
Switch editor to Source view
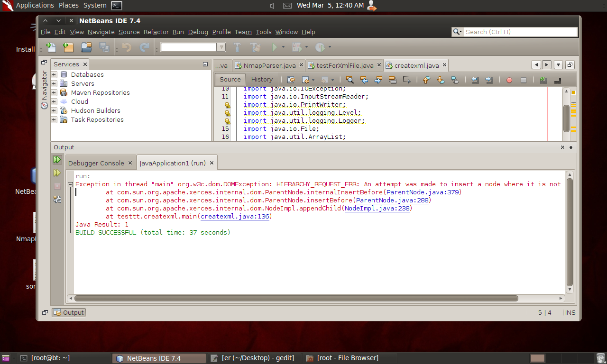tap(230, 79)
